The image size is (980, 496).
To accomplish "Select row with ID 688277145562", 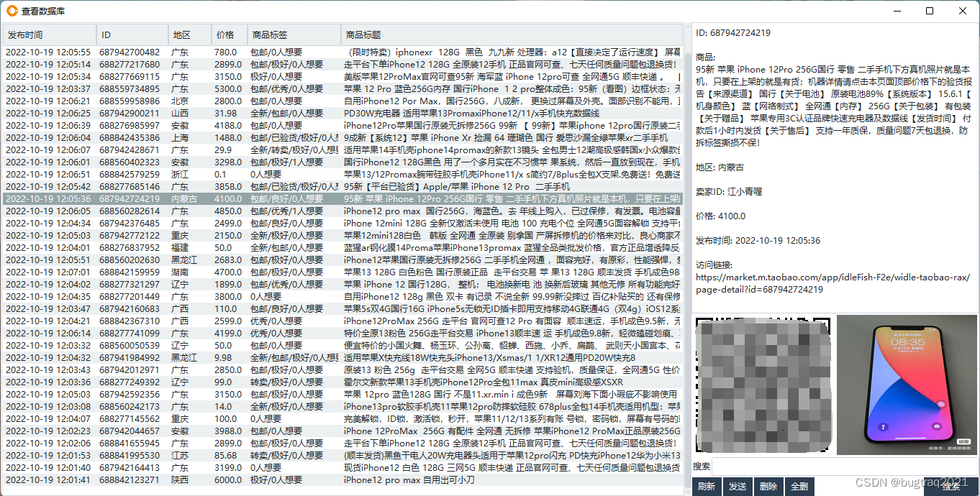I will (342, 419).
